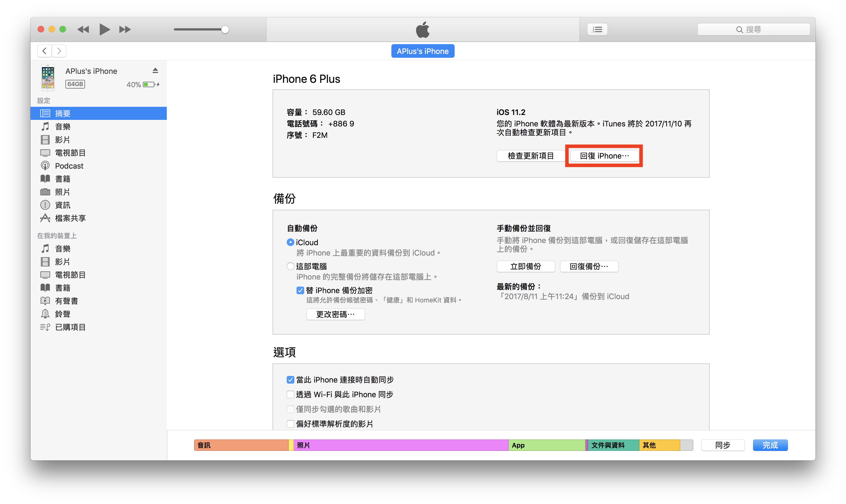Viewport: 846px width, 504px height.
Task: Open 影片 under 在我的裝置上
Action: coord(99,262)
